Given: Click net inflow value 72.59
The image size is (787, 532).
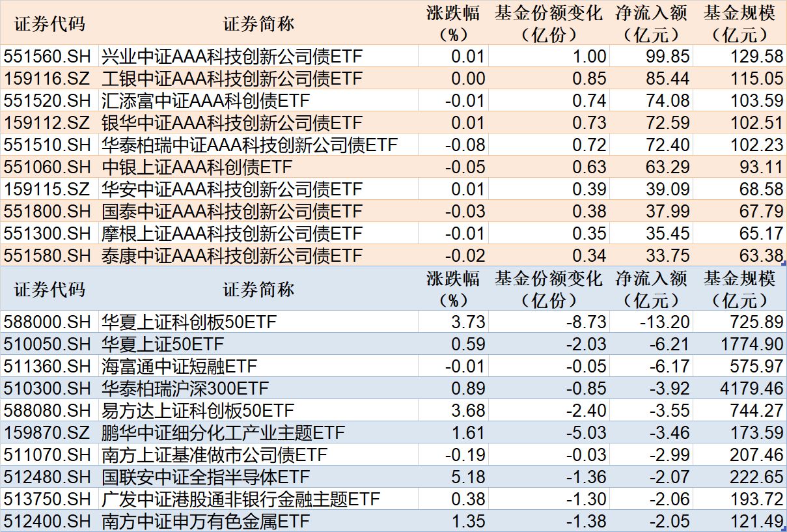Looking at the screenshot, I should 667,123.
